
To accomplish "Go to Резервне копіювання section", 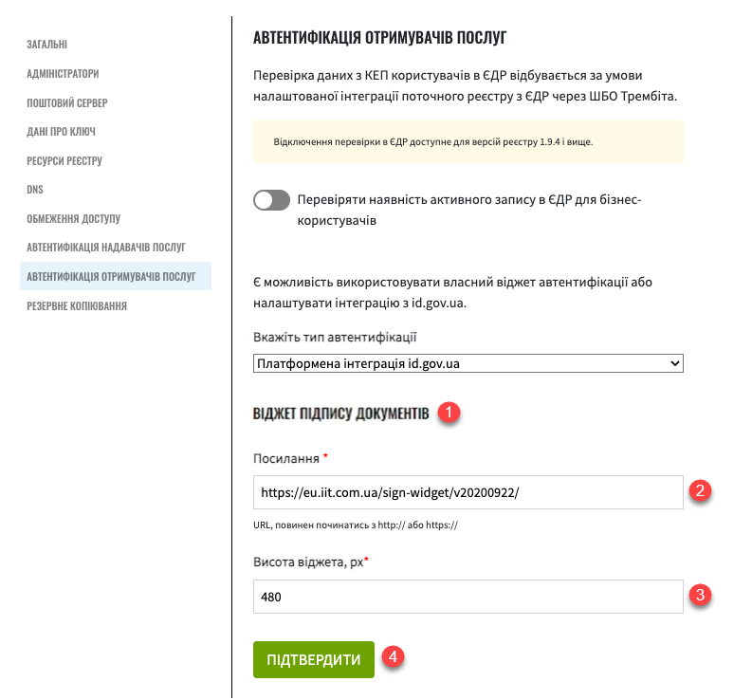I will [77, 306].
